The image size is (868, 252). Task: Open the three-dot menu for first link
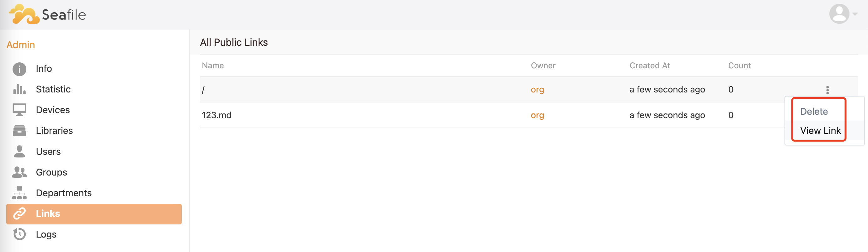827,90
